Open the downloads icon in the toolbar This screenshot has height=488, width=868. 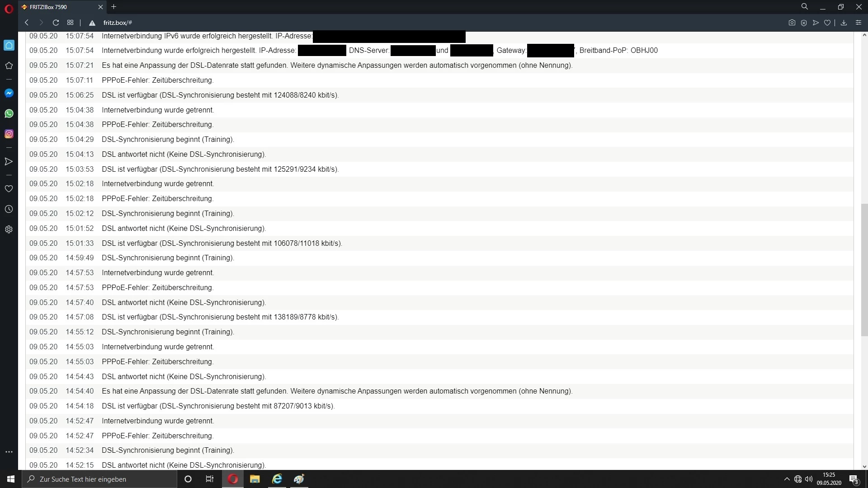pyautogui.click(x=844, y=23)
